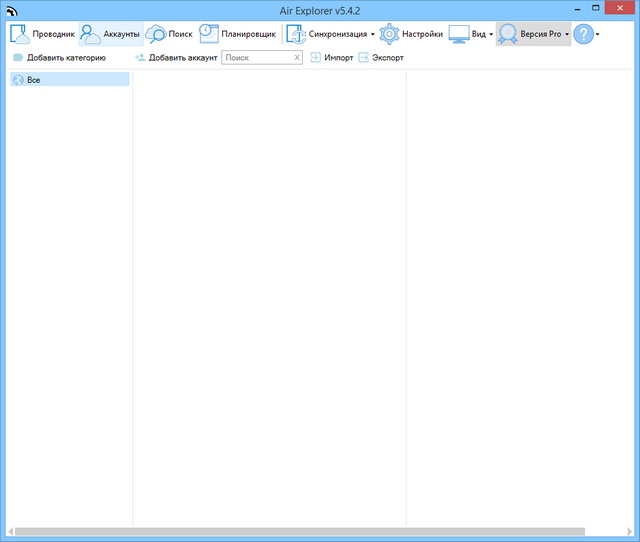Screen dimensions: 640x542
Task: Click the Импорт button
Action: click(331, 58)
